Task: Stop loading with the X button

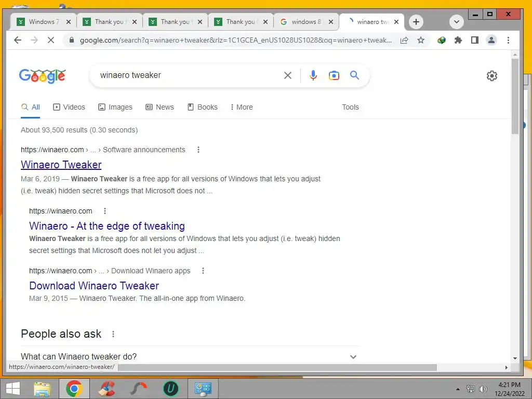Action: (x=51, y=40)
